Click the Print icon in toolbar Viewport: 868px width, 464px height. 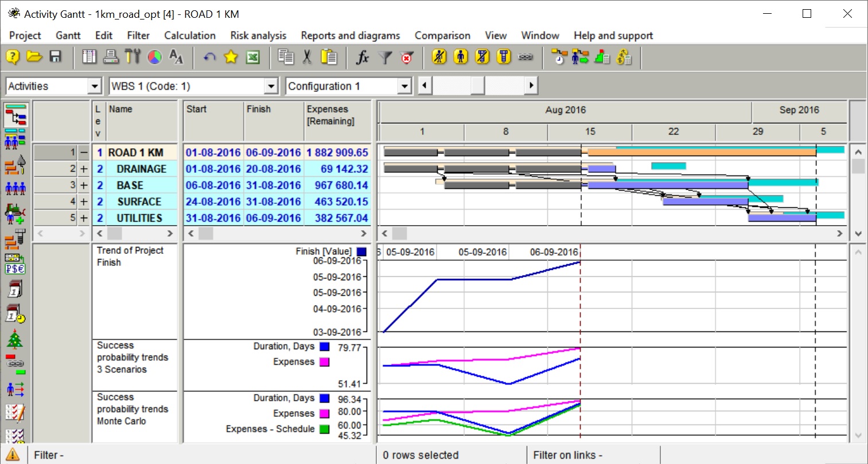click(x=111, y=57)
